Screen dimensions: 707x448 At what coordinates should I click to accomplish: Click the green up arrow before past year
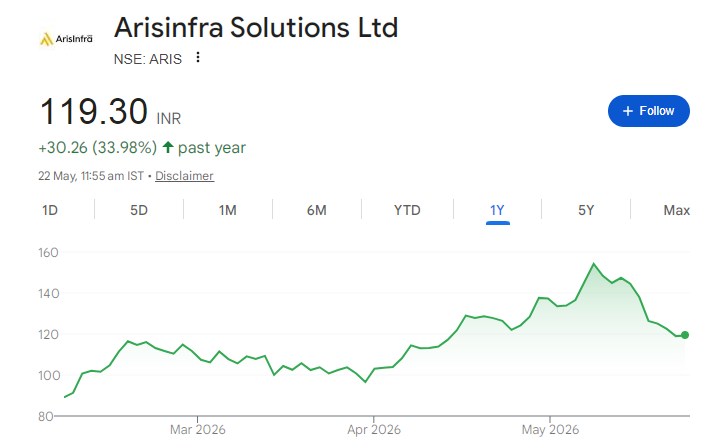(168, 147)
